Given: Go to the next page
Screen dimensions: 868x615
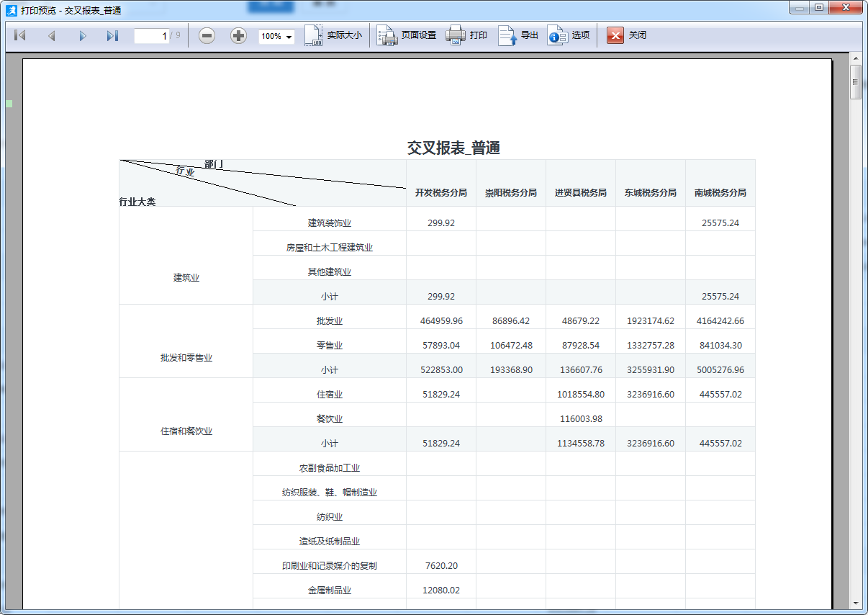Looking at the screenshot, I should [82, 35].
